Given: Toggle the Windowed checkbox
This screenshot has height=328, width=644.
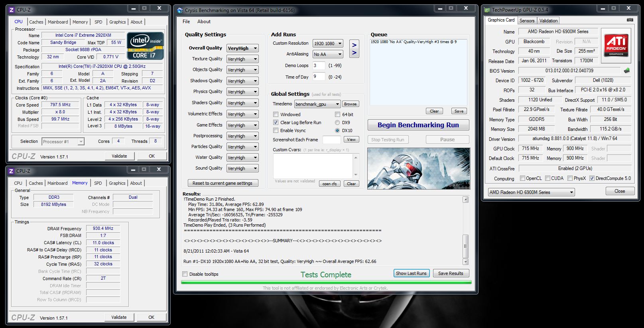Looking at the screenshot, I should [276, 115].
